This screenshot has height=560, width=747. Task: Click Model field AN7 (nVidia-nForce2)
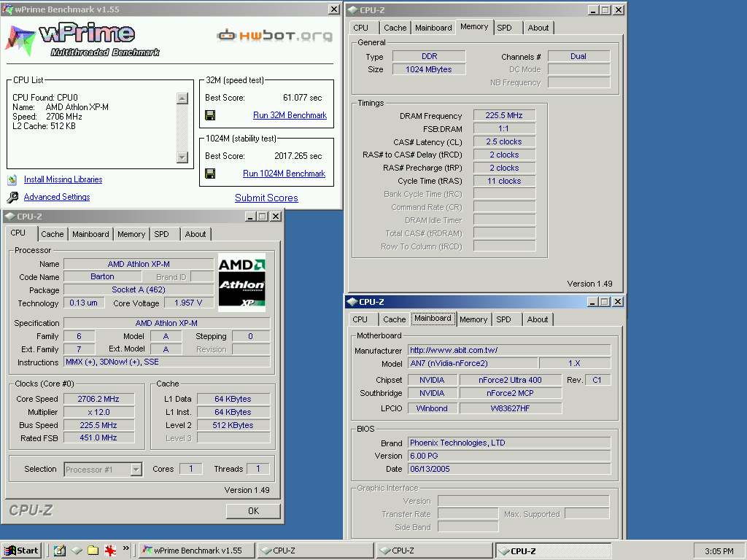[x=473, y=363]
